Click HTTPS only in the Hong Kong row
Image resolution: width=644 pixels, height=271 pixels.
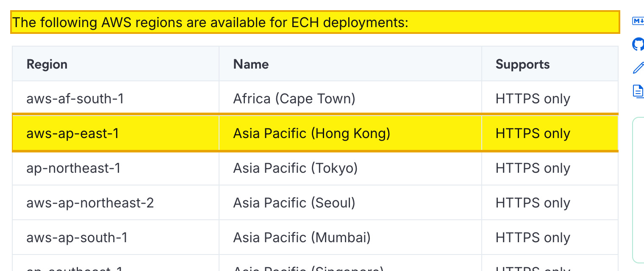[x=550, y=133]
